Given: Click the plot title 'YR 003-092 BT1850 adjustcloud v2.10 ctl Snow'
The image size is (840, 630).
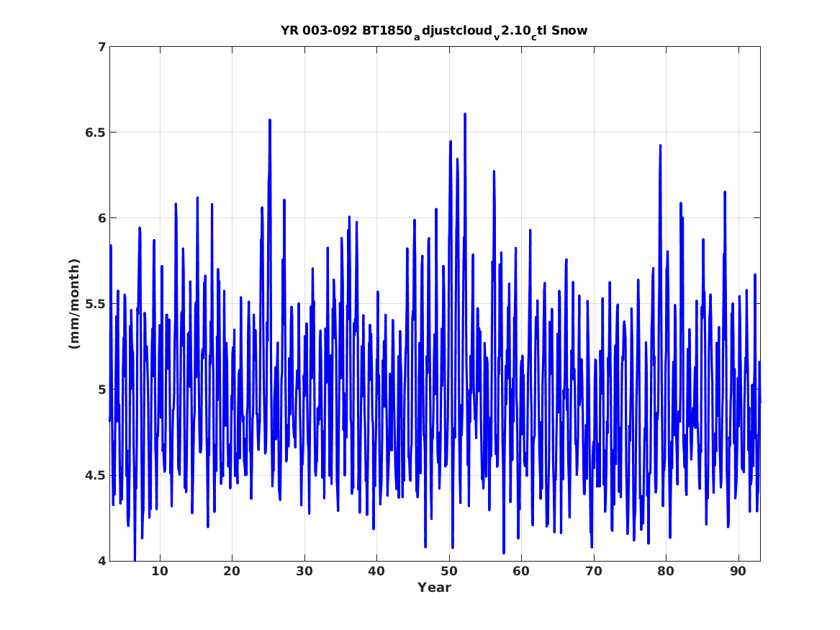Looking at the screenshot, I should 434,31.
